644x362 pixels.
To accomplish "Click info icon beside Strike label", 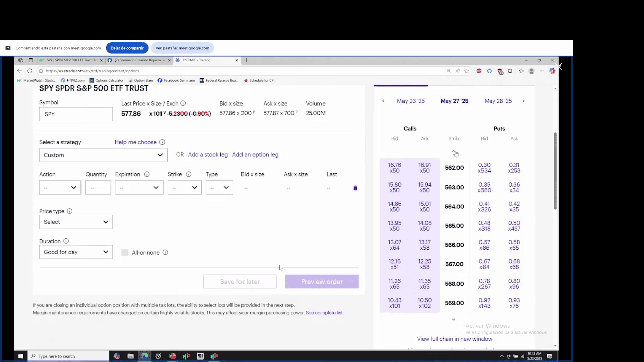I will pos(189,174).
